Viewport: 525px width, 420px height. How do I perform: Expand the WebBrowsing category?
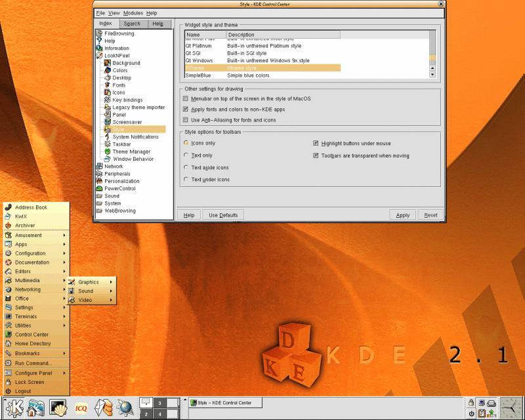(x=116, y=211)
